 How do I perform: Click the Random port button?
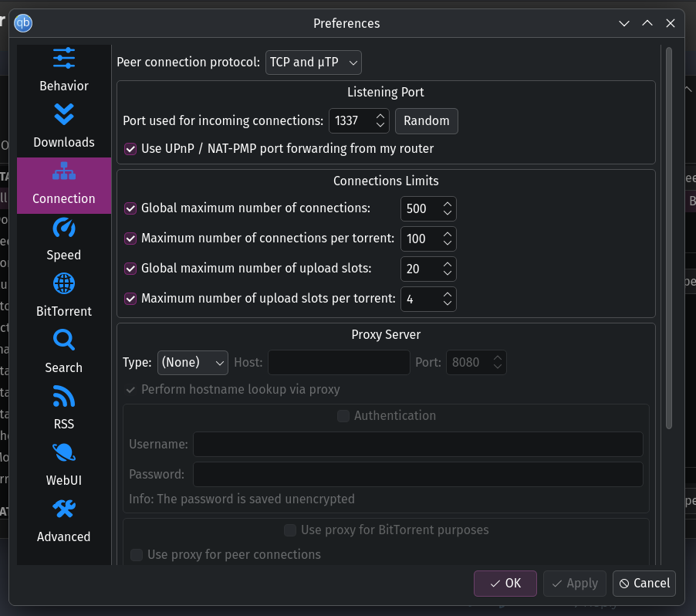pyautogui.click(x=426, y=121)
